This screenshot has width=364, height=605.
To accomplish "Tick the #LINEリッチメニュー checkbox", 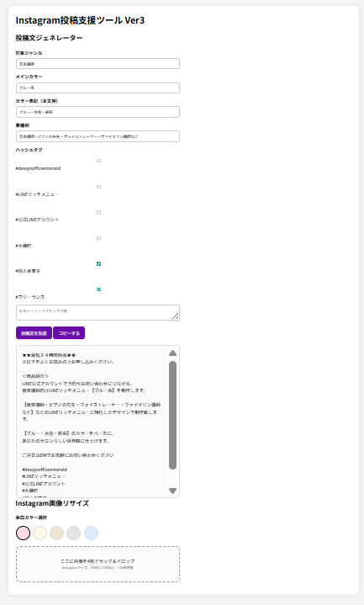I will pos(98,187).
